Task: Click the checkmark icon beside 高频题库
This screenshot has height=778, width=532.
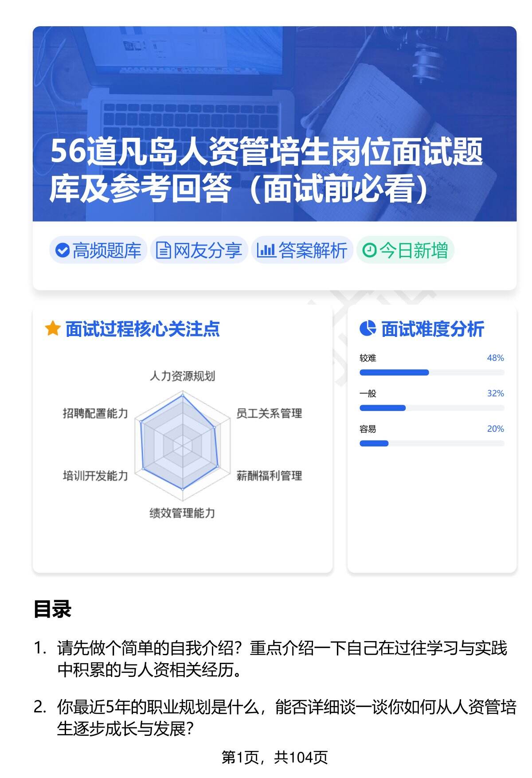Action: pyautogui.click(x=63, y=250)
